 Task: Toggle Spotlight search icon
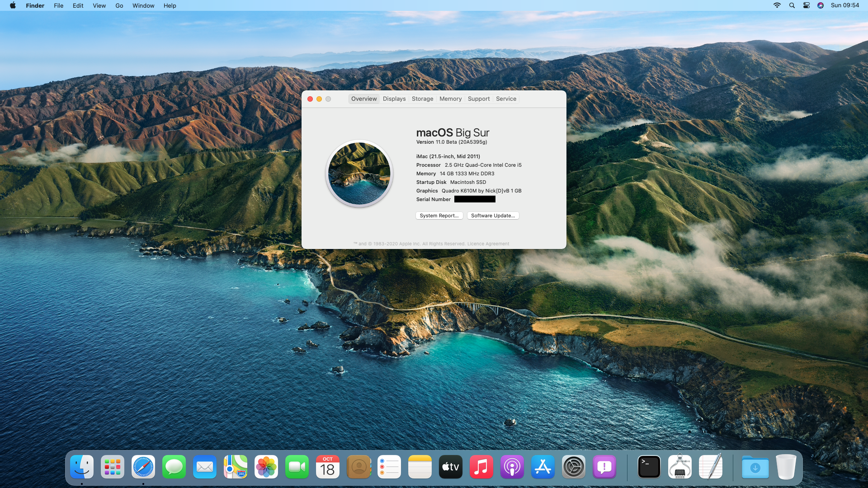[x=793, y=5]
